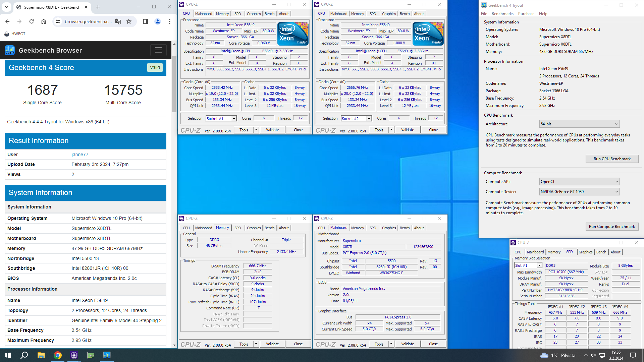Click the browser page vertical scrollbar

[174, 84]
